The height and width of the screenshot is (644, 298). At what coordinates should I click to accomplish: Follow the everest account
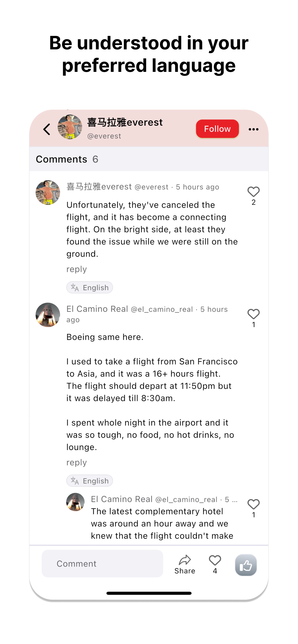pyautogui.click(x=217, y=129)
